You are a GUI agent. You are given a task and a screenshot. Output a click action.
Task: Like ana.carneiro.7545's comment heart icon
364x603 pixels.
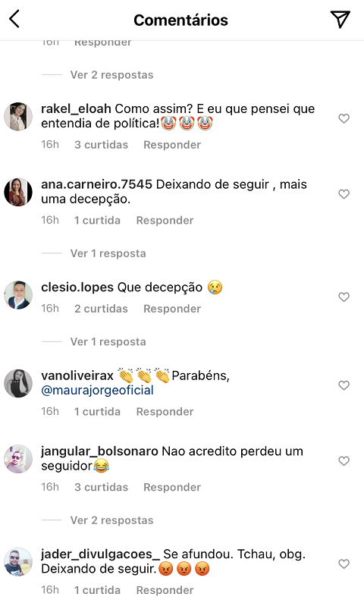[x=344, y=194]
